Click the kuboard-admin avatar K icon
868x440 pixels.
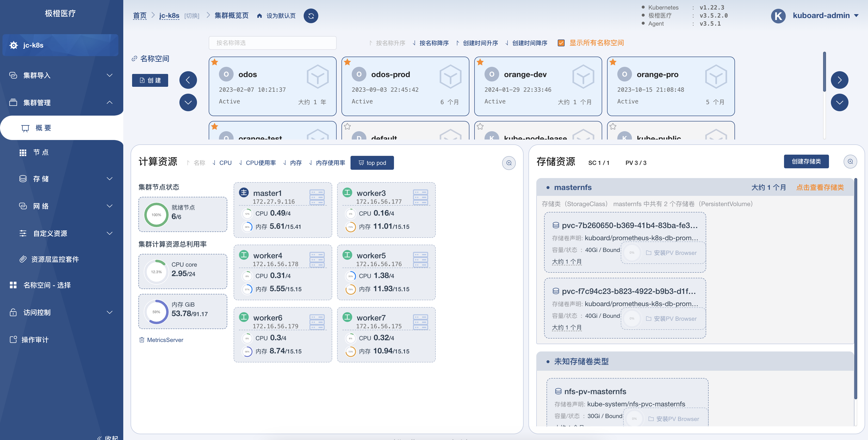pos(778,16)
